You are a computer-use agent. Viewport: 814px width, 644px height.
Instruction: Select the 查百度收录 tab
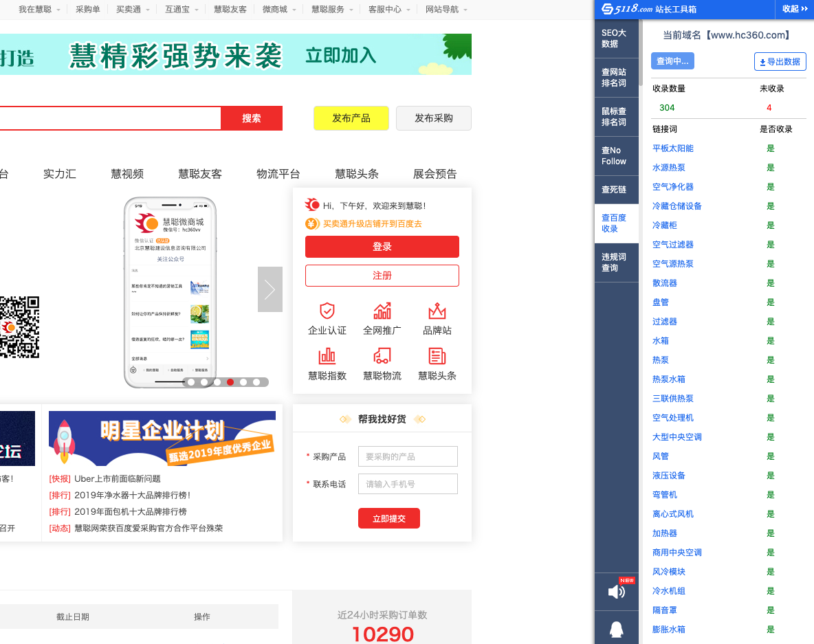[x=616, y=223]
